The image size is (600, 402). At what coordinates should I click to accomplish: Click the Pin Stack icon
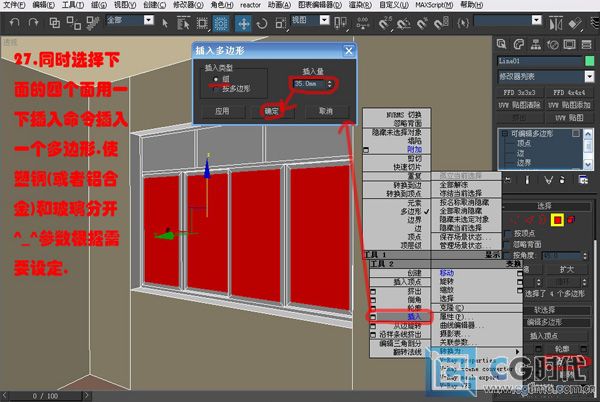[508, 180]
